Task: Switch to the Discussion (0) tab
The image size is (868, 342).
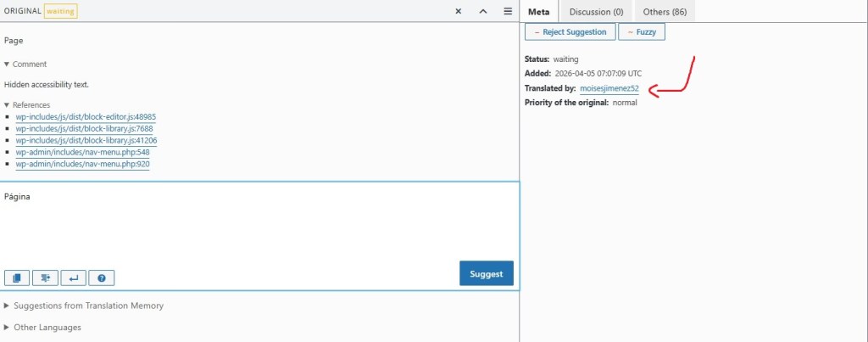Action: 596,12
